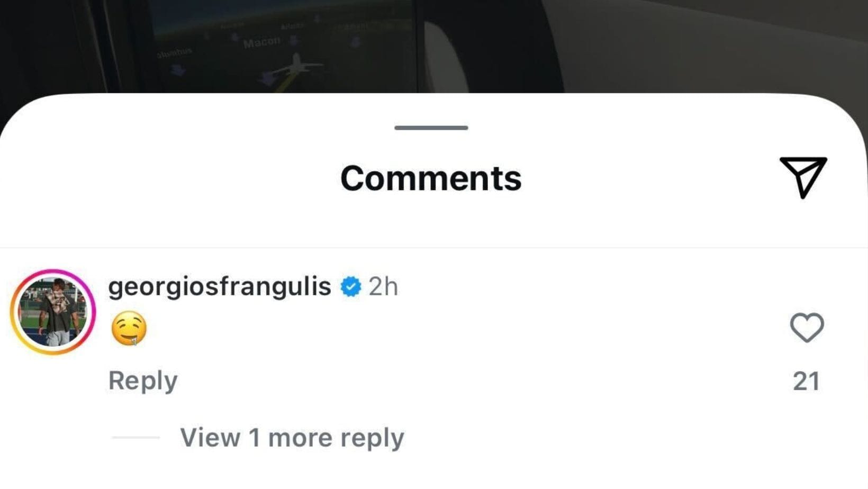Image resolution: width=868 pixels, height=489 pixels.
Task: Click the Atlanta label on the map
Action: 292,26
